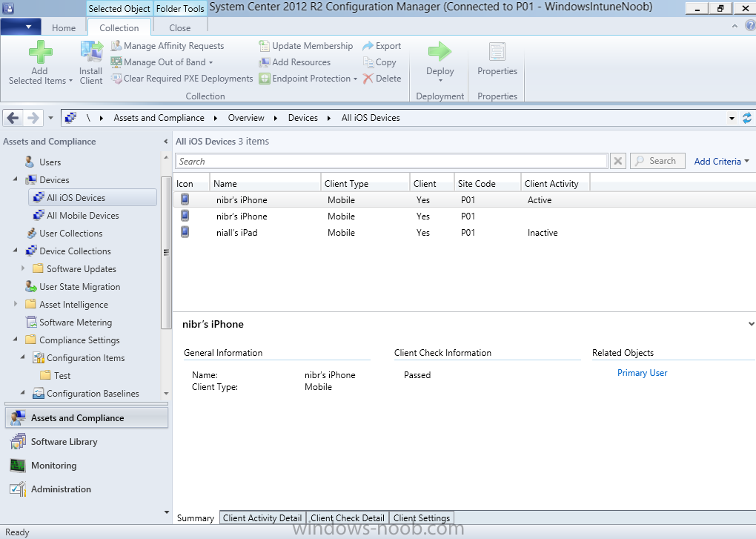This screenshot has height=539, width=756.
Task: Switch to the Client Check Detail tab
Action: click(x=347, y=517)
